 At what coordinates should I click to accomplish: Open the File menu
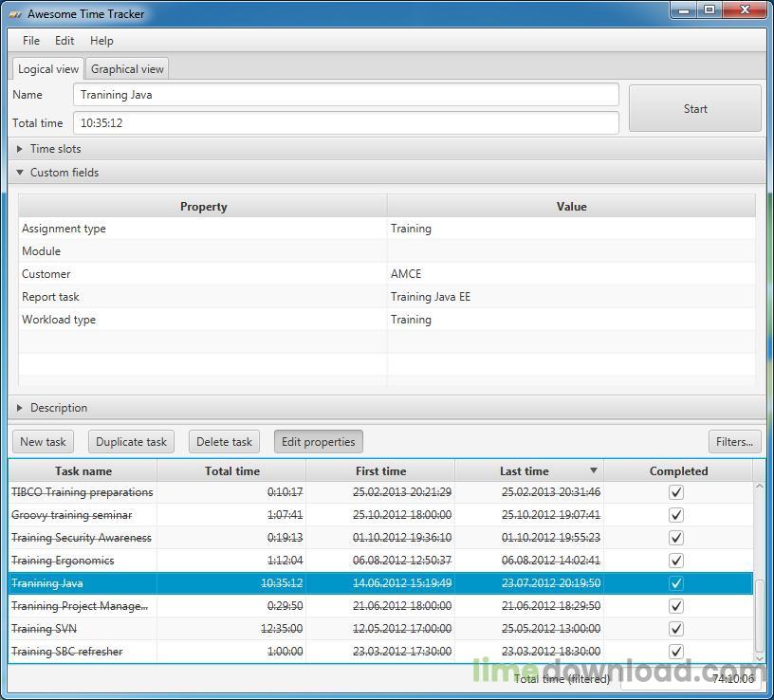click(x=31, y=41)
